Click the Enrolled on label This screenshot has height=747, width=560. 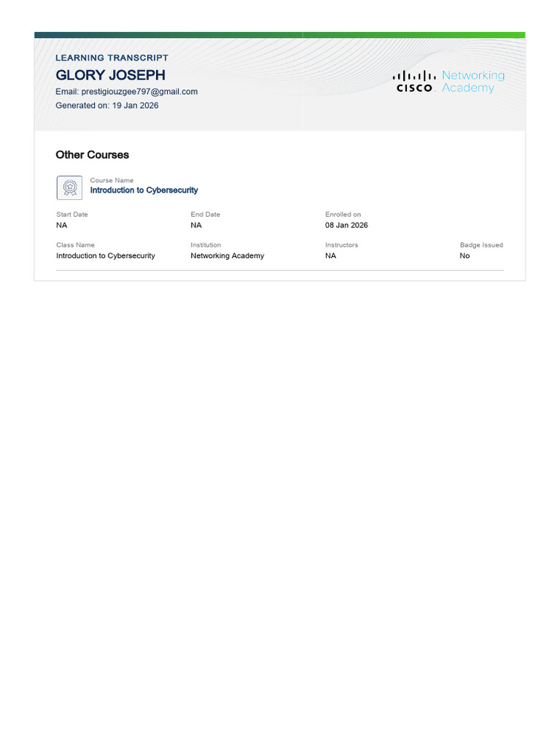(x=343, y=214)
